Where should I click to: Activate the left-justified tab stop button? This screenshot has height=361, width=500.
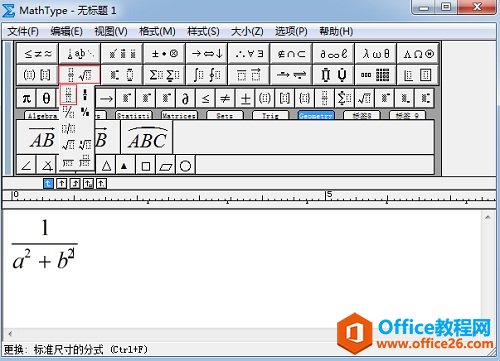(x=48, y=183)
